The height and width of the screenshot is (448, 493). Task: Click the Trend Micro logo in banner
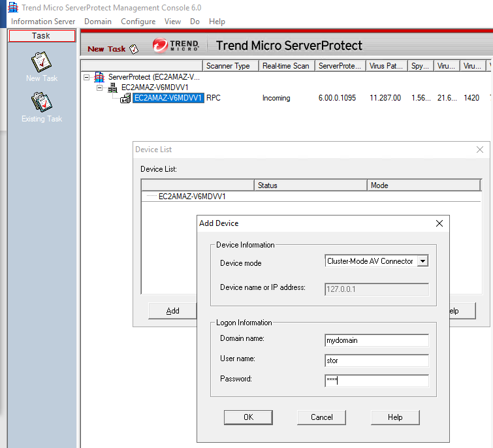176,45
